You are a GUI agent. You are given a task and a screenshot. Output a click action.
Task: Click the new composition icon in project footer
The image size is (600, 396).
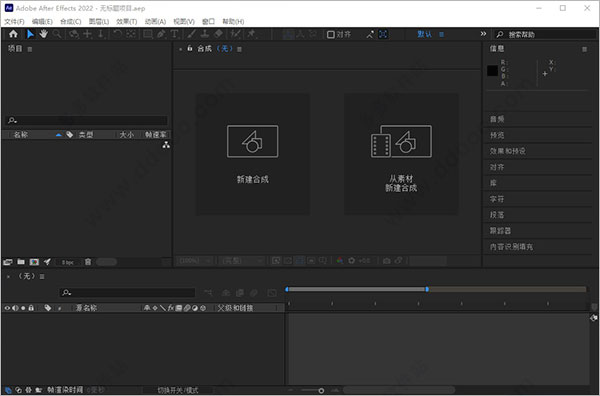coord(34,262)
